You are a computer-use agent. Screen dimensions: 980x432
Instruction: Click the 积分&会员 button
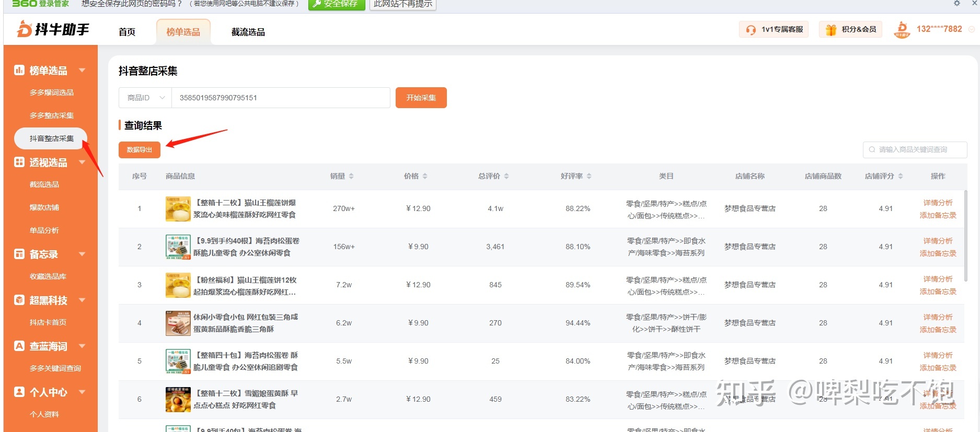click(x=851, y=29)
